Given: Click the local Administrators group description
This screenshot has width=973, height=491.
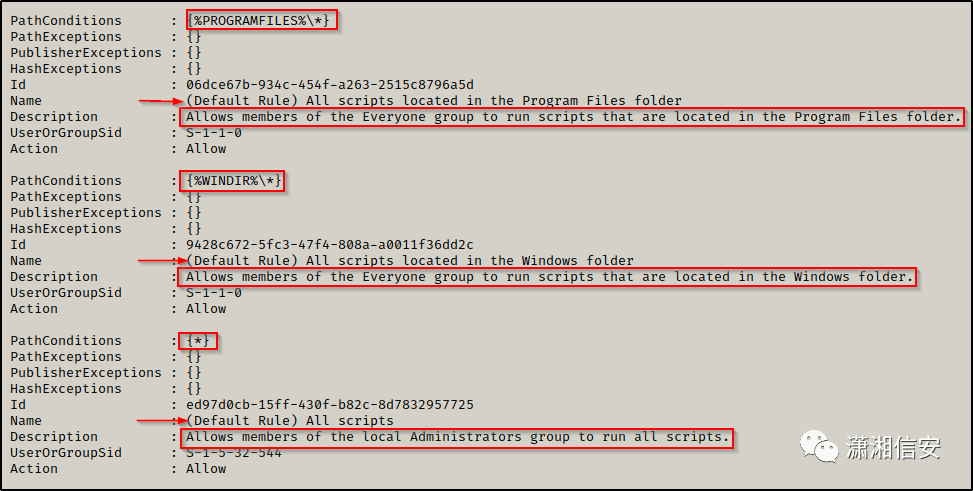Looking at the screenshot, I should coord(457,437).
